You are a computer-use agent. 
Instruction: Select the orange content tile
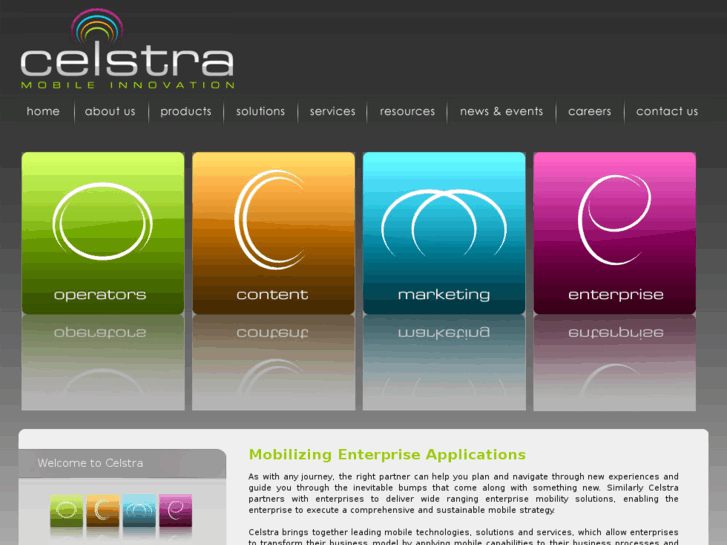[274, 233]
